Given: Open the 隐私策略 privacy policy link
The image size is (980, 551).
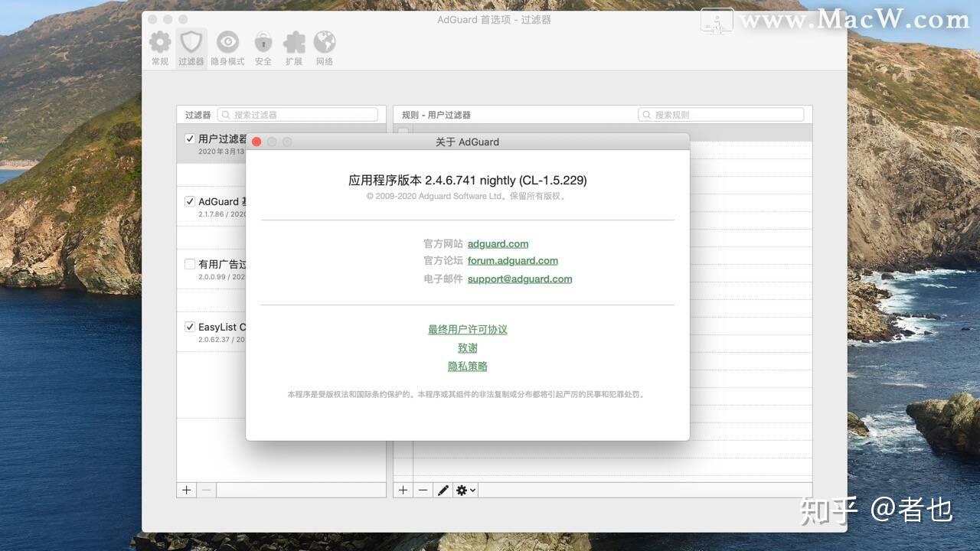Looking at the screenshot, I should (x=468, y=367).
